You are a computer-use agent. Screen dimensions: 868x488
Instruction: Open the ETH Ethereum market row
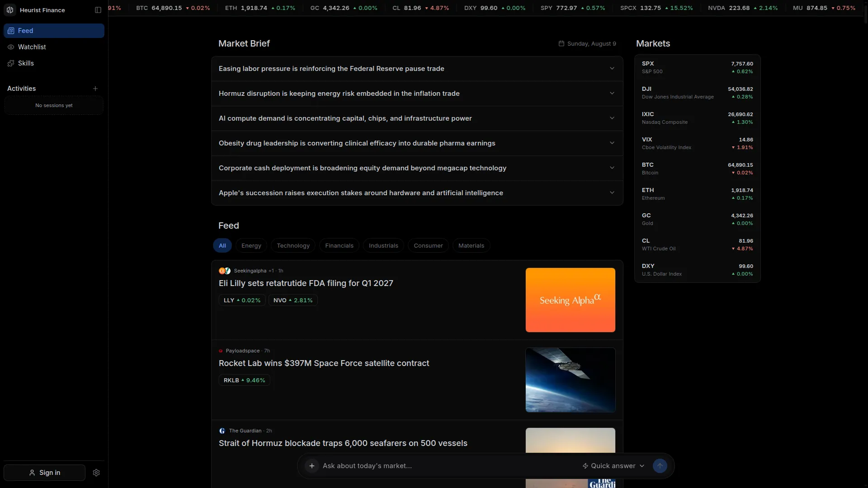698,194
